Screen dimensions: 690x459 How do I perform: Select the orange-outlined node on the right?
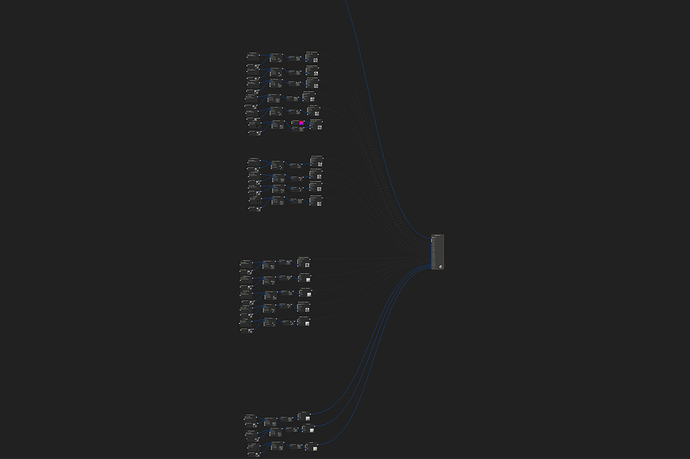pos(437,252)
